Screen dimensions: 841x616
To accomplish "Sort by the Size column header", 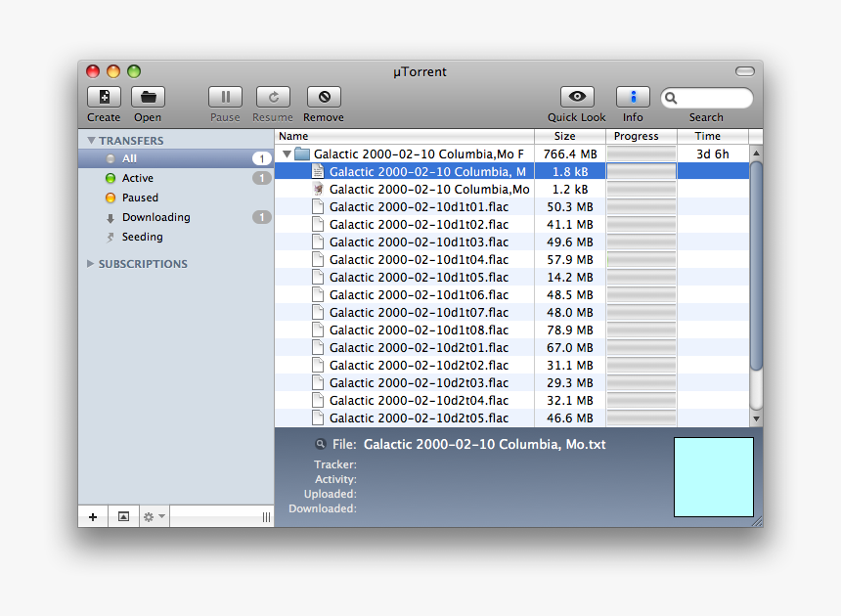I will [570, 136].
